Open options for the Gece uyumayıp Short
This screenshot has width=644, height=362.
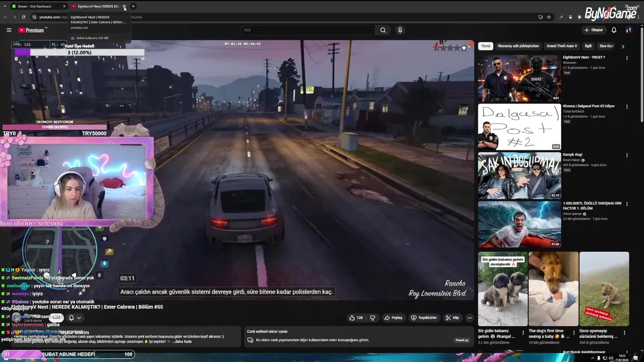coord(625,333)
